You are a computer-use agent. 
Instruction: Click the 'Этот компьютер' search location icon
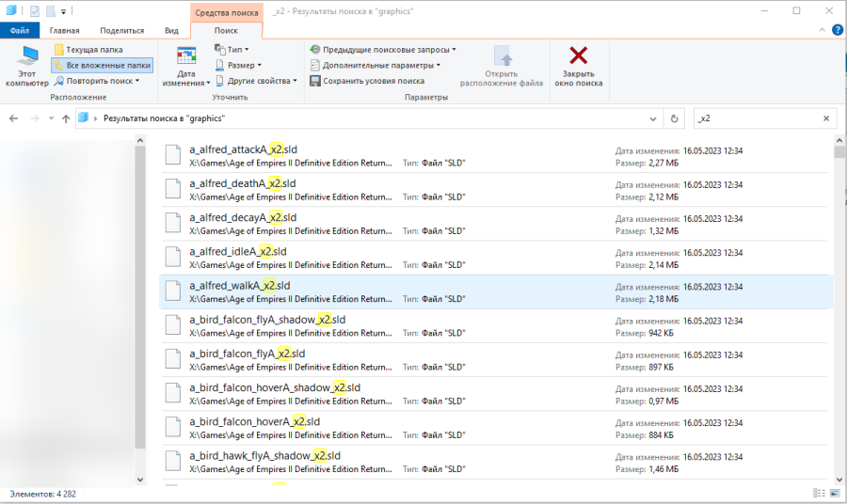pos(27,57)
